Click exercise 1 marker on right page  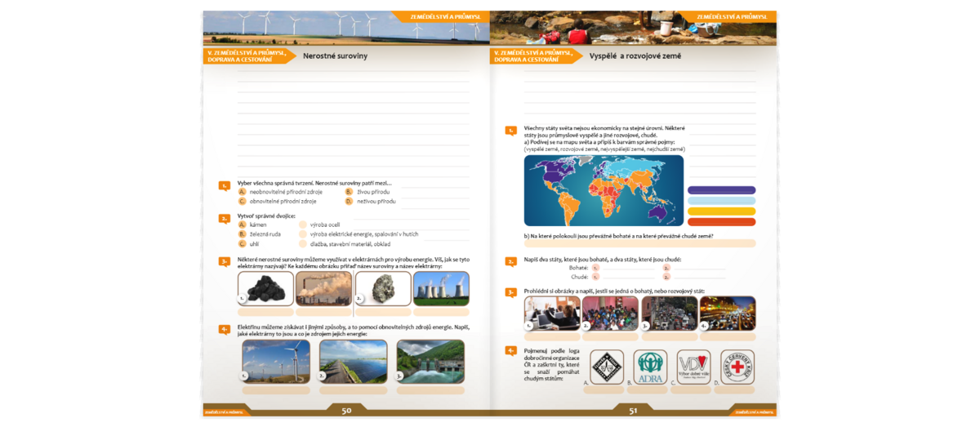click(510, 131)
